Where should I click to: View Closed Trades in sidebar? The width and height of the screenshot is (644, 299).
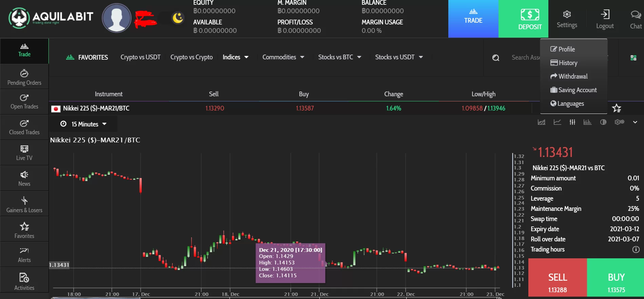[x=24, y=127]
